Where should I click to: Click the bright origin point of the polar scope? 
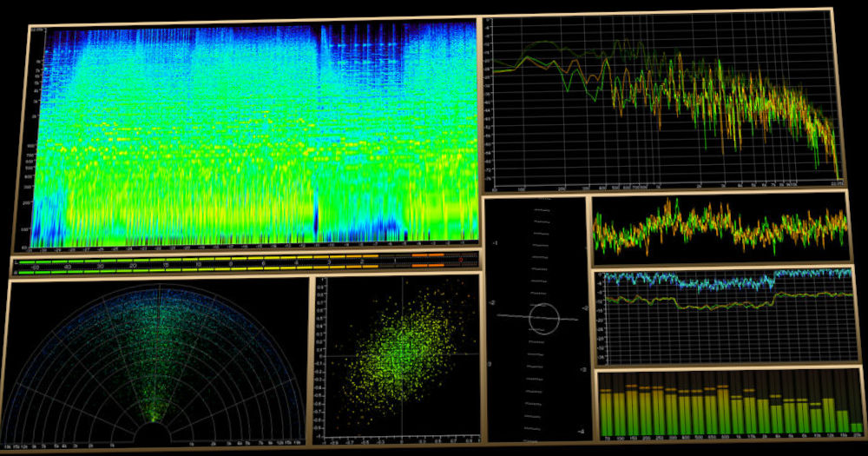pyautogui.click(x=155, y=422)
